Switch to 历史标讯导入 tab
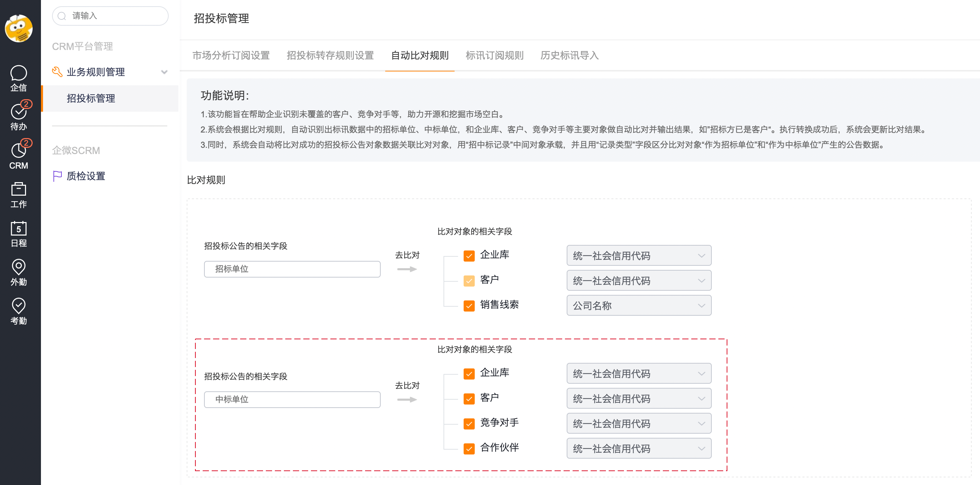980x485 pixels. click(x=569, y=56)
